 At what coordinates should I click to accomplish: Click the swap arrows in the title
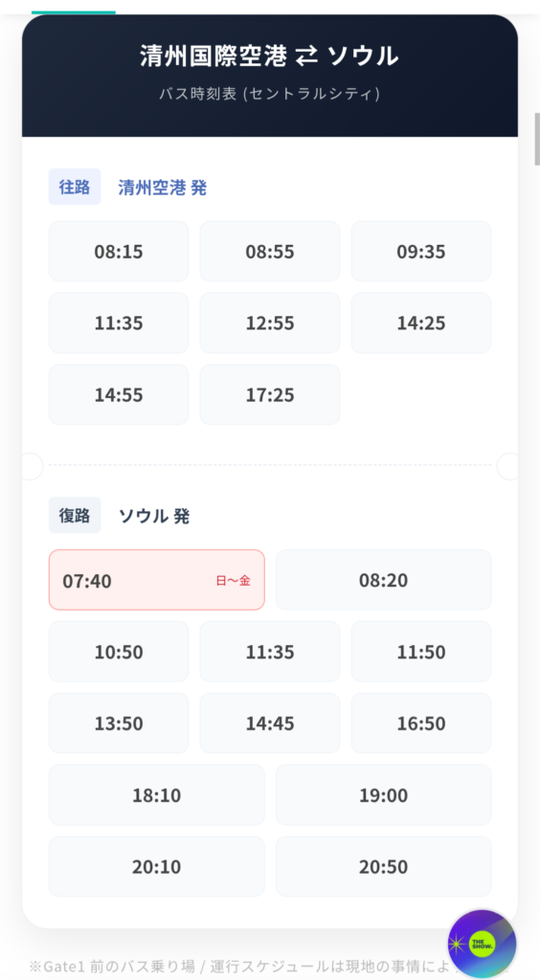[307, 56]
